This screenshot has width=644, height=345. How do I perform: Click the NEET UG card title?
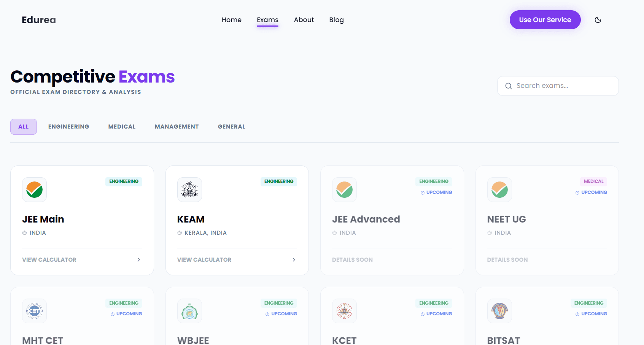[x=506, y=219]
